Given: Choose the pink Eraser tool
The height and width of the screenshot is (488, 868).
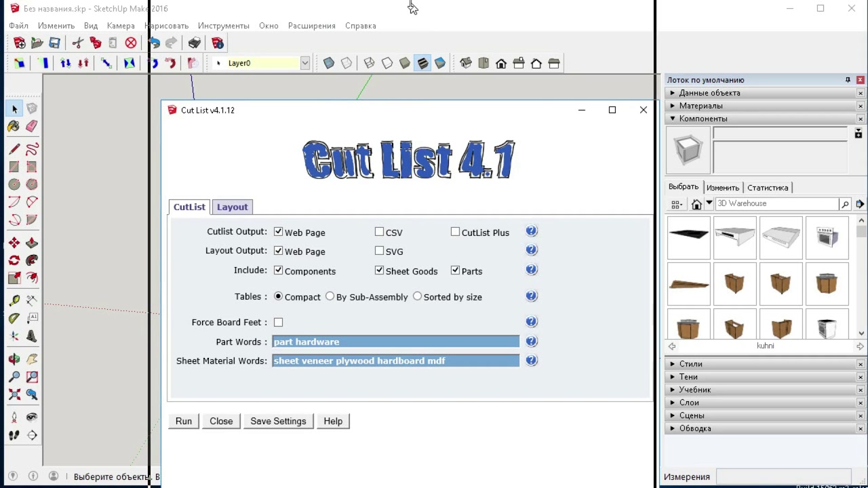Looking at the screenshot, I should click(32, 126).
